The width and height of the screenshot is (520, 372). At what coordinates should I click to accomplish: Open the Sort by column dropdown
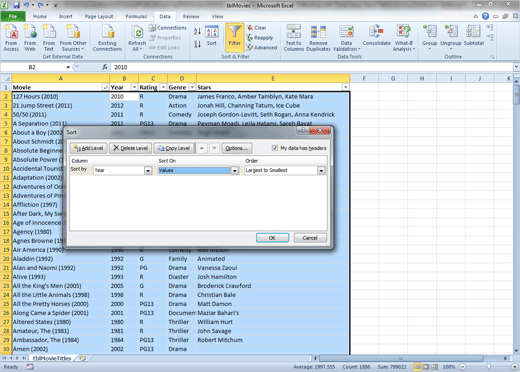coord(148,171)
